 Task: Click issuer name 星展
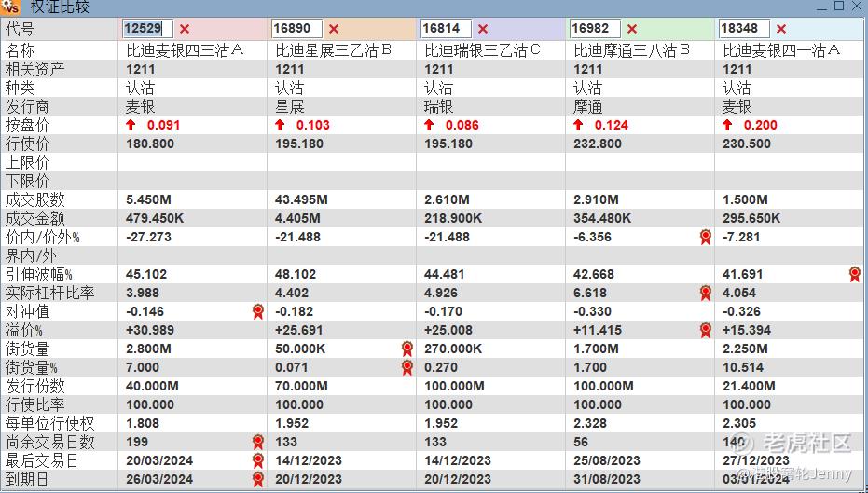[x=290, y=107]
